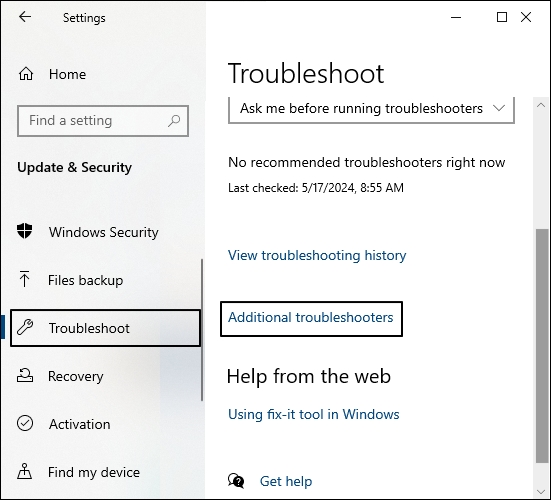Click the Find my device icon
Screen dimensions: 551x500
(x=25, y=471)
